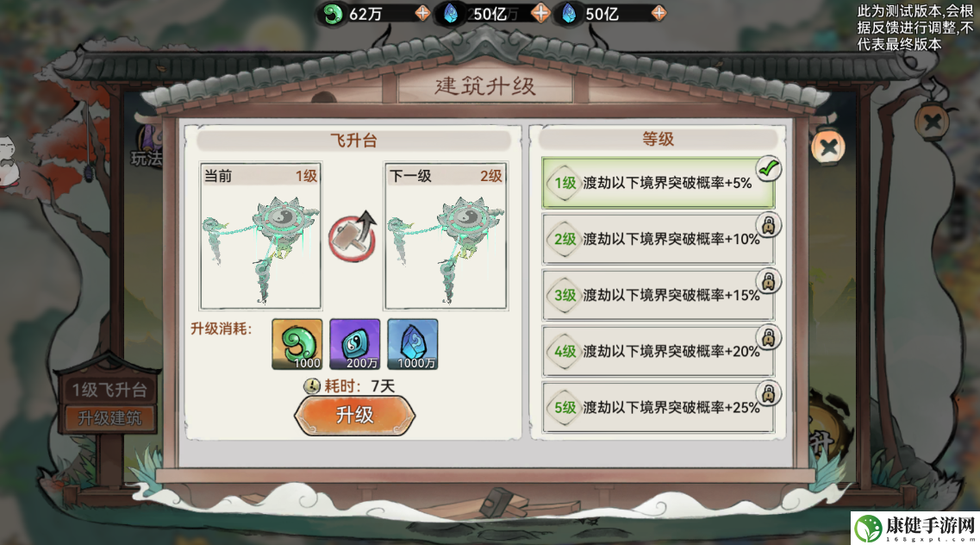The image size is (980, 545).
Task: Add more green jade currency via plus
Action: pyautogui.click(x=422, y=13)
